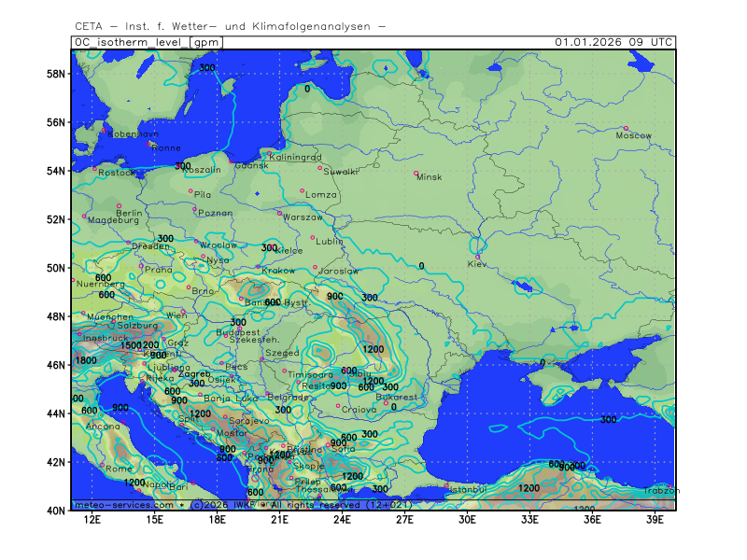Screen dimensions: 747x560
Task: Click the Kaliningrad marker dot
Action: [269, 154]
